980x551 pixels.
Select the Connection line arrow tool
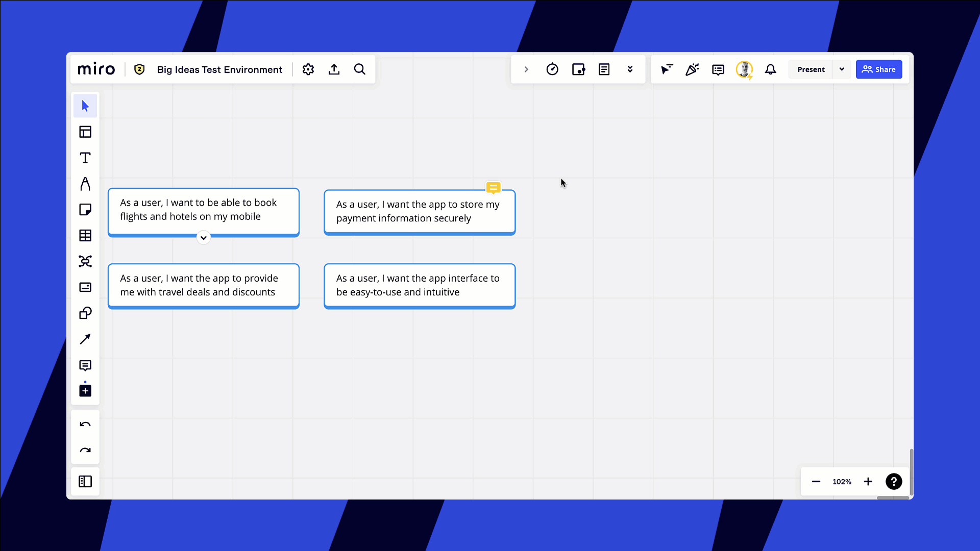pyautogui.click(x=85, y=339)
